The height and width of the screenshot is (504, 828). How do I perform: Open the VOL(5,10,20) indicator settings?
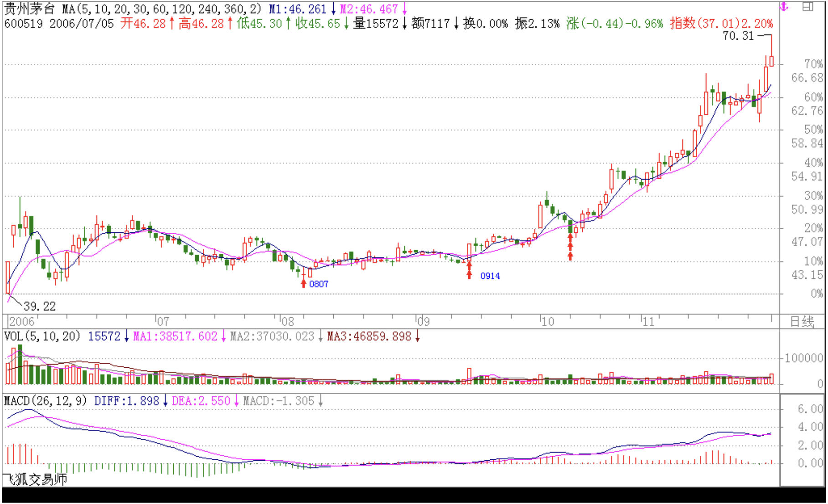click(x=42, y=337)
